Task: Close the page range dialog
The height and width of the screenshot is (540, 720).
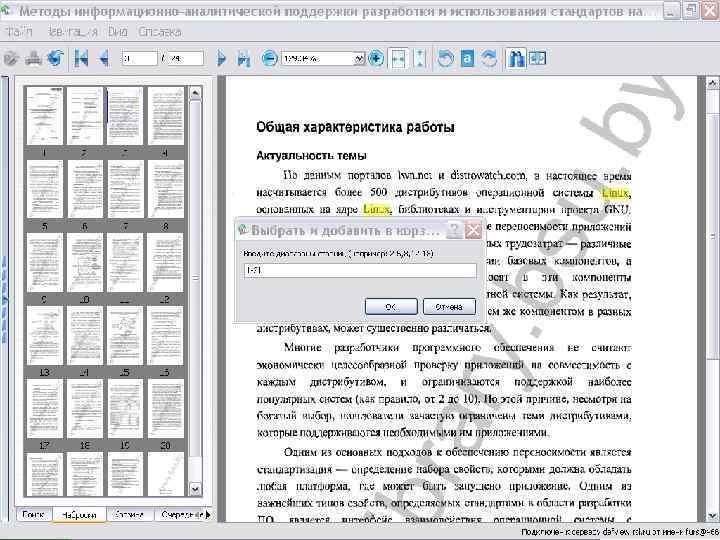Action: tap(473, 230)
